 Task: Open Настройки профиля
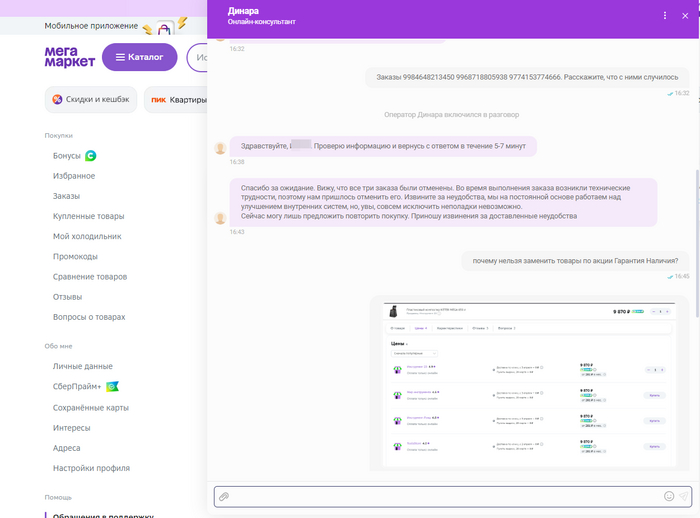coord(91,468)
